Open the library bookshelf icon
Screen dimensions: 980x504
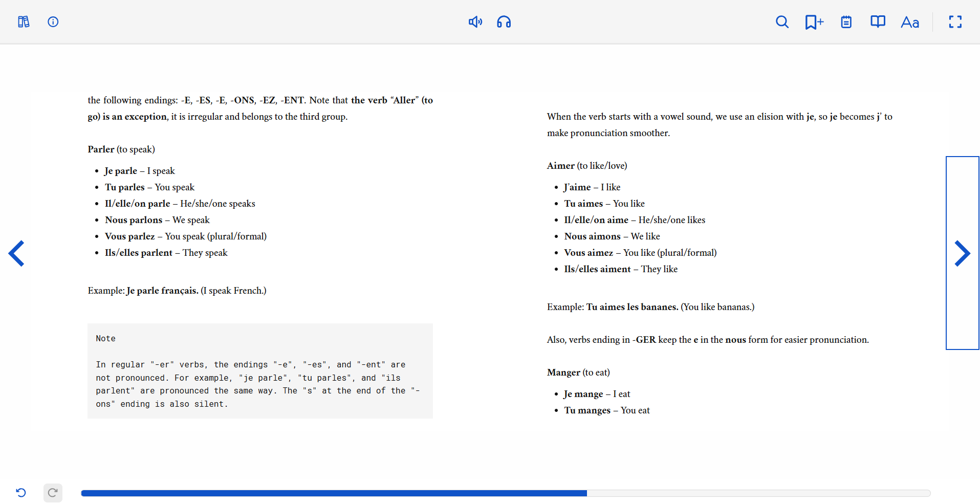tap(24, 22)
